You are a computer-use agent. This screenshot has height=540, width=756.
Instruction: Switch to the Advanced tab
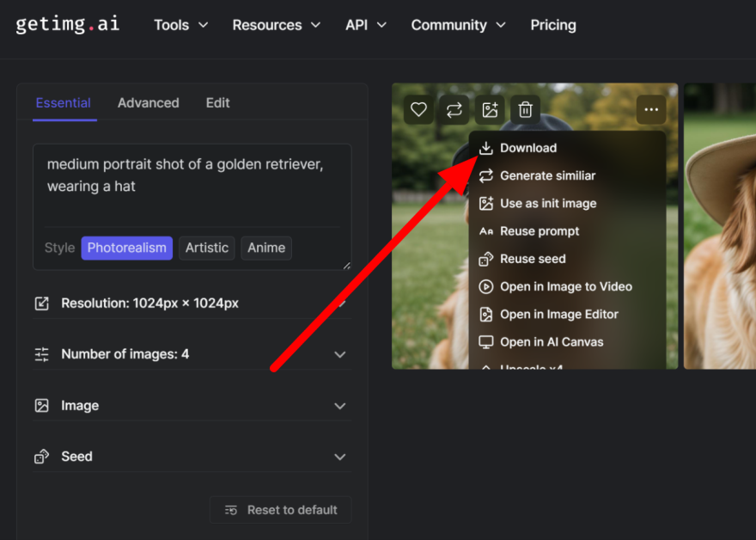[x=149, y=102]
